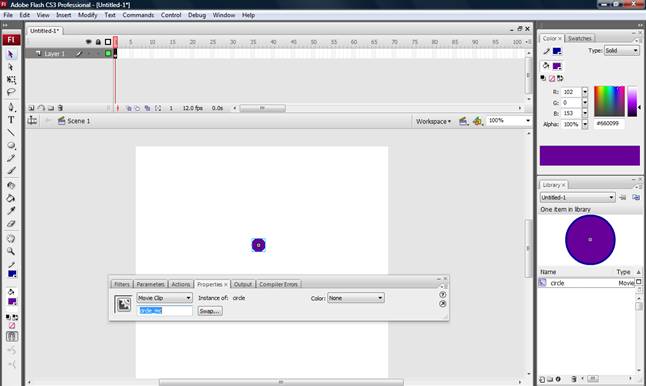Toggle lock column for Layer 1

coord(98,54)
